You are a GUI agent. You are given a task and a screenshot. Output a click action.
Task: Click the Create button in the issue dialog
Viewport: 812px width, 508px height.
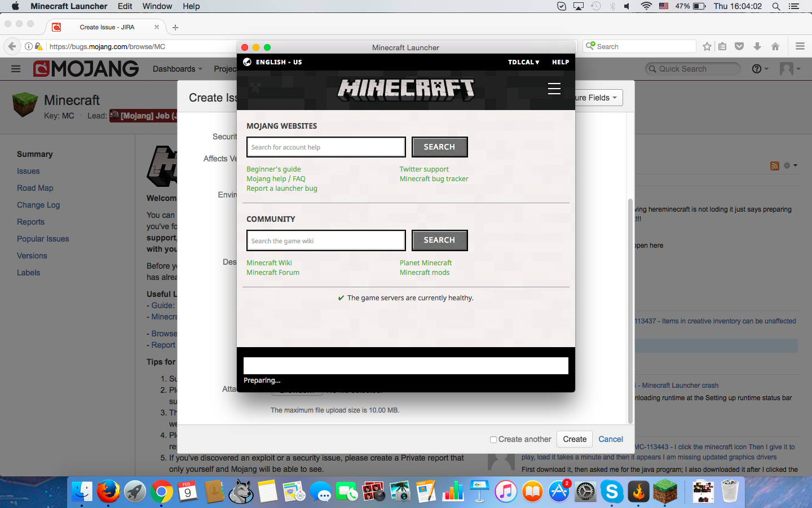[575, 439]
